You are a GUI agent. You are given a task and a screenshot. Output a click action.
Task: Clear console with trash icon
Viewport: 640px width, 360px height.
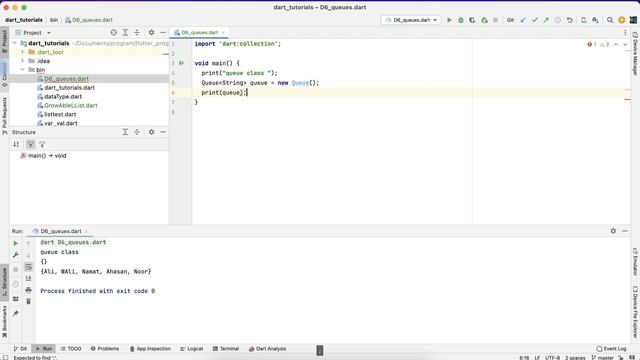28,301
